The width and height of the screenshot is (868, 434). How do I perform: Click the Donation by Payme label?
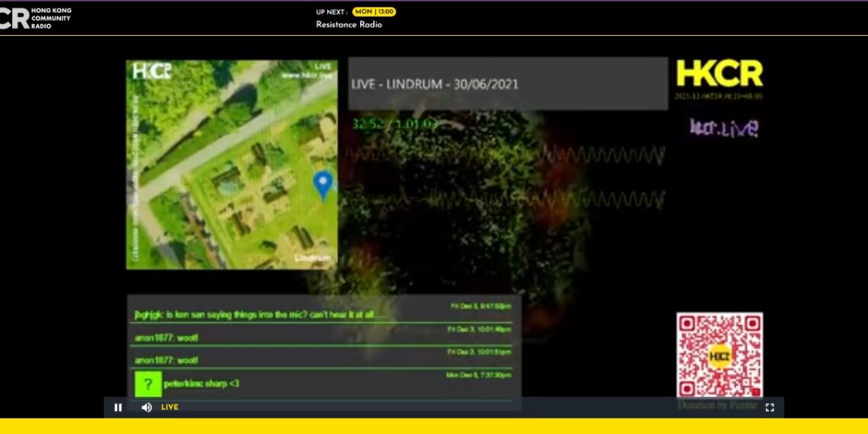point(717,405)
